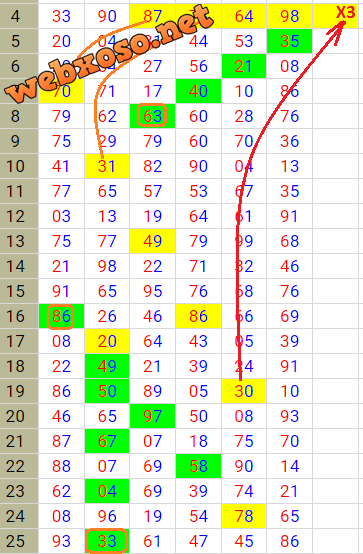Click green cell 21 in row 6
Image resolution: width=363 pixels, height=554 pixels.
244,66
